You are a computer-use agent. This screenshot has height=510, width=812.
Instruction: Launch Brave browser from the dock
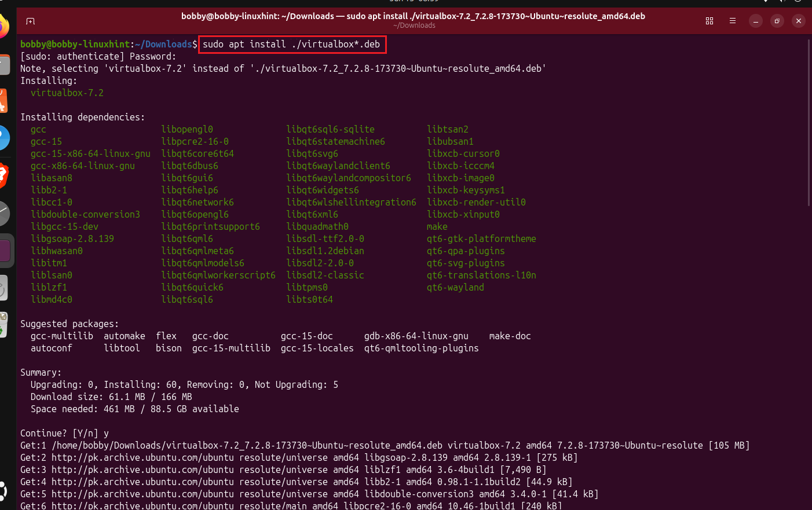[x=3, y=175]
